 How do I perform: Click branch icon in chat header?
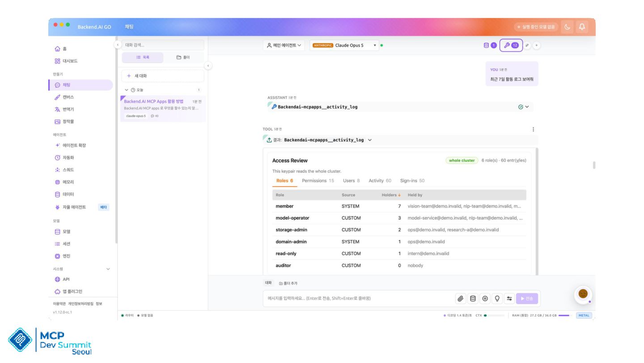[527, 45]
